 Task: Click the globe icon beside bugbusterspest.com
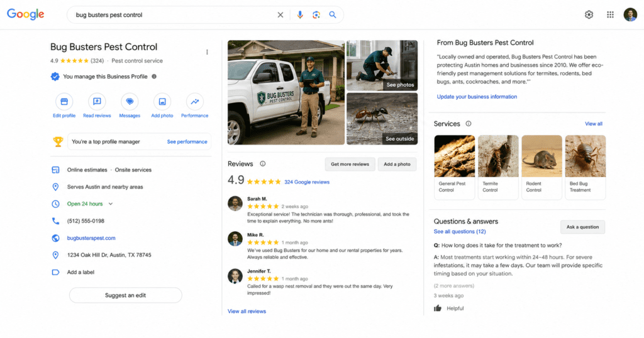55,238
